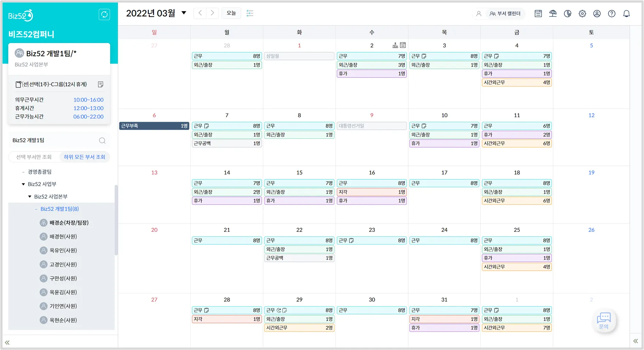This screenshot has height=350, width=644.
Task: Select 하위 모든 부서 조회 option
Action: (84, 157)
